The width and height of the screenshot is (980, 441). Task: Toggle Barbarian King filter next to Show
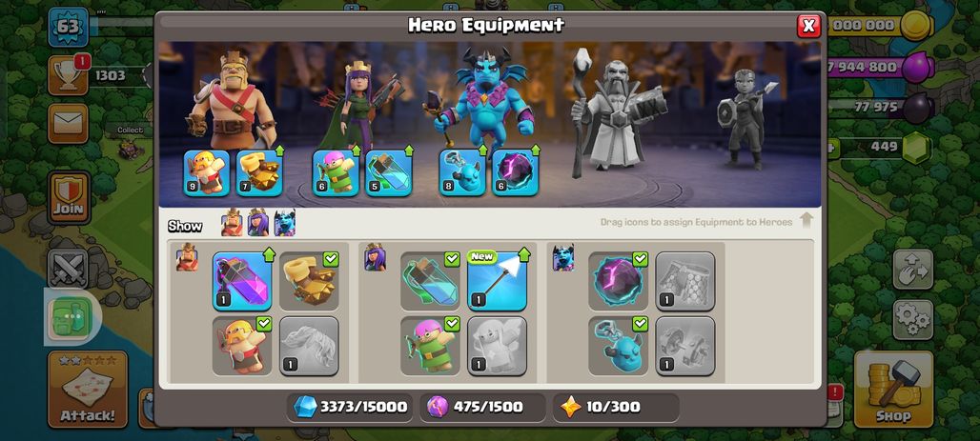tap(232, 222)
